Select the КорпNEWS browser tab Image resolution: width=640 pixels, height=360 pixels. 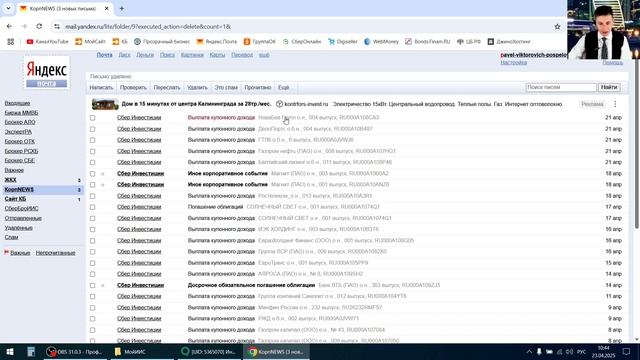(64, 8)
